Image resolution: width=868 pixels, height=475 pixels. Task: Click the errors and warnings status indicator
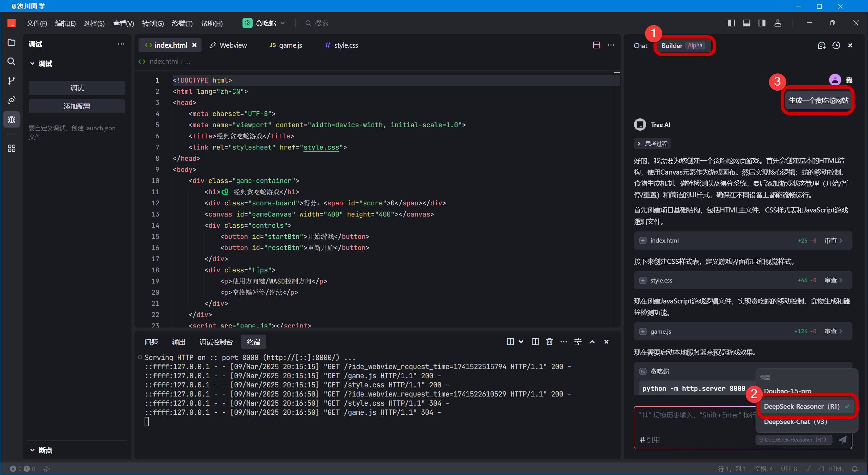22,469
